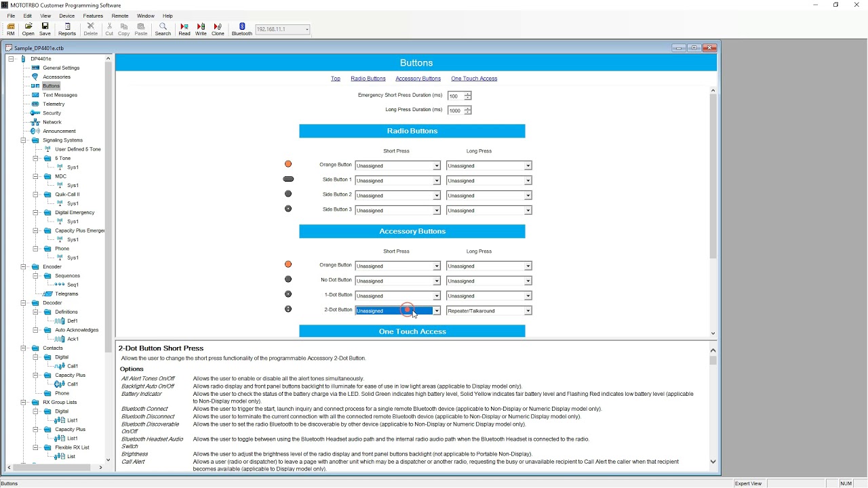Image resolution: width=868 pixels, height=488 pixels.
Task: Select Accessories in the tree
Action: pyautogui.click(x=56, y=77)
